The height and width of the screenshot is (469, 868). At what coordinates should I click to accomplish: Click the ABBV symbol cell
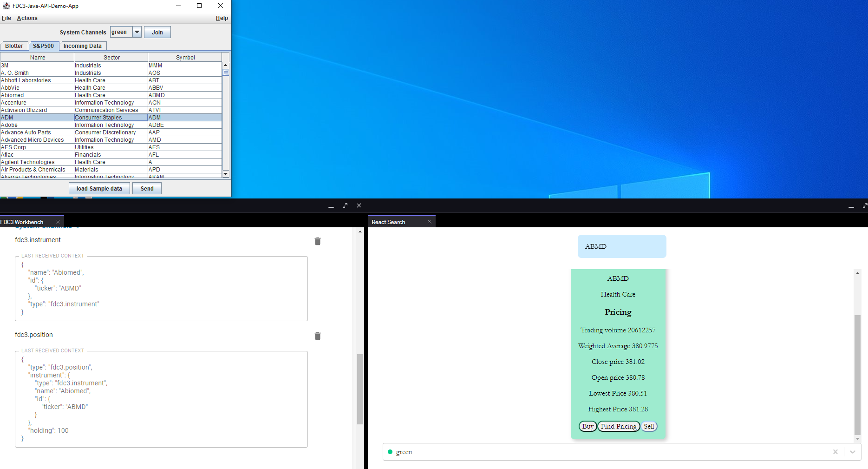185,88
